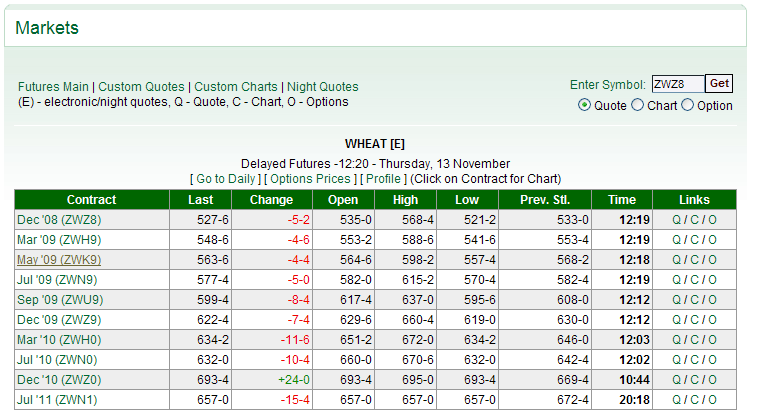Click C chart link for Mar '09 row

click(x=694, y=240)
